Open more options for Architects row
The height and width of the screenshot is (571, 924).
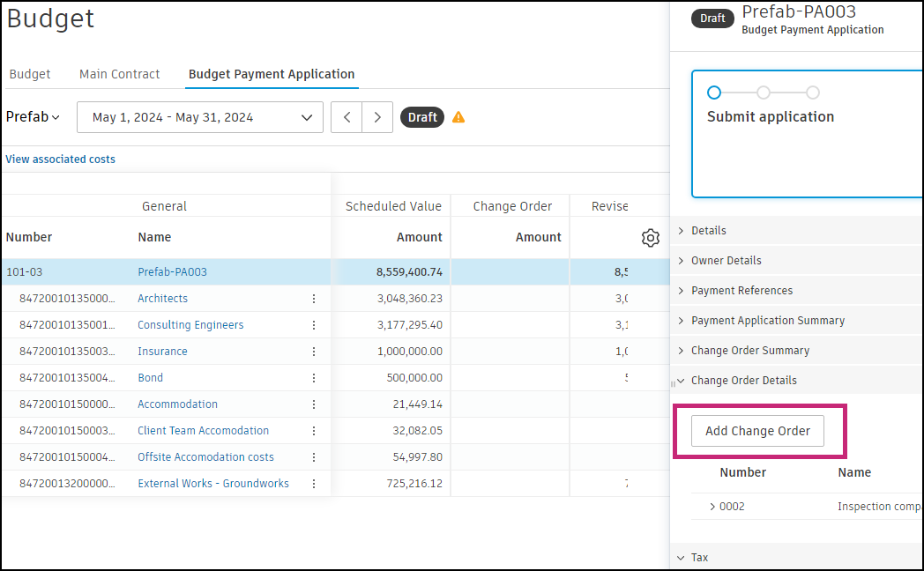[x=314, y=299]
